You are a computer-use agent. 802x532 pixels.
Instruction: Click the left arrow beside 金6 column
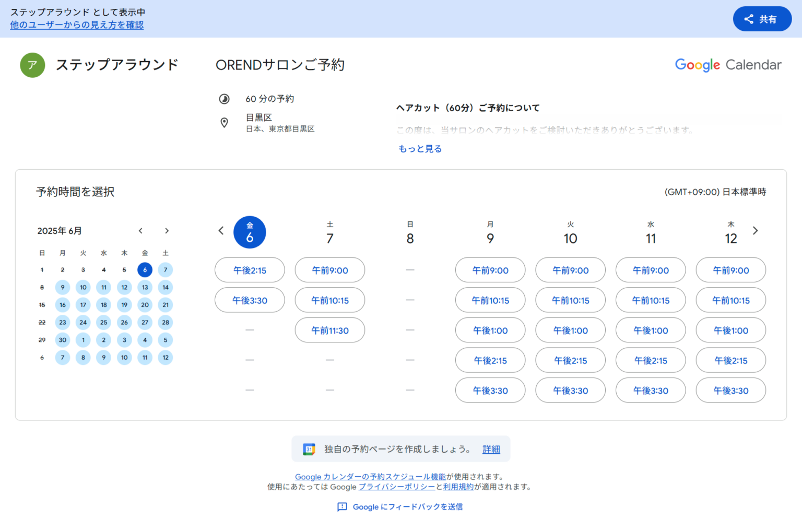pos(221,230)
